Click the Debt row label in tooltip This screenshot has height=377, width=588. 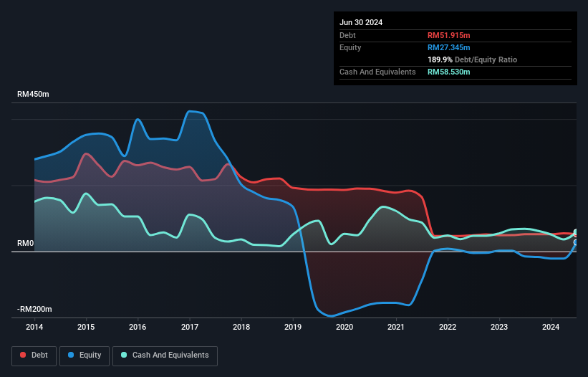coord(347,35)
